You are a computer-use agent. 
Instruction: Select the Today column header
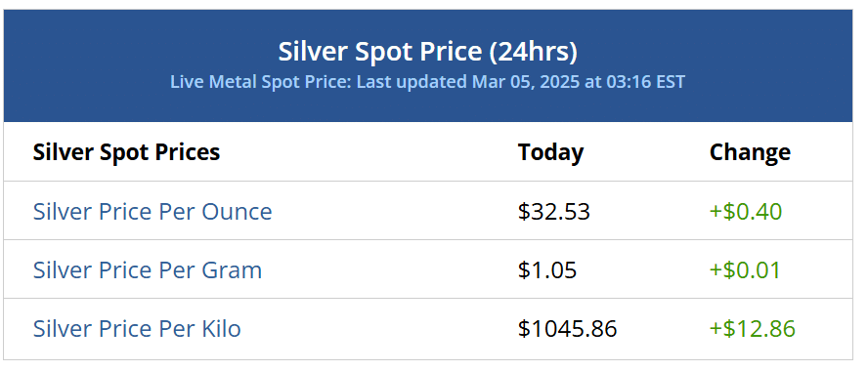click(550, 152)
